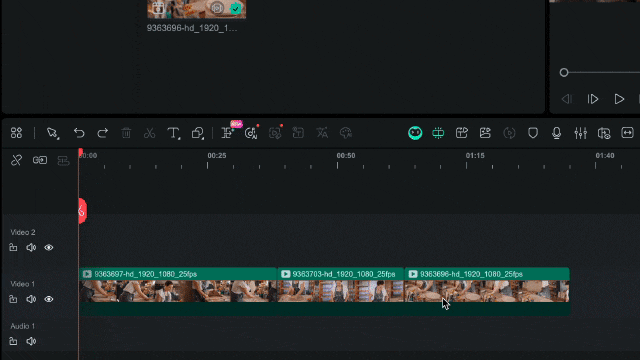
Task: Open the AI color palette icon
Action: [346, 133]
